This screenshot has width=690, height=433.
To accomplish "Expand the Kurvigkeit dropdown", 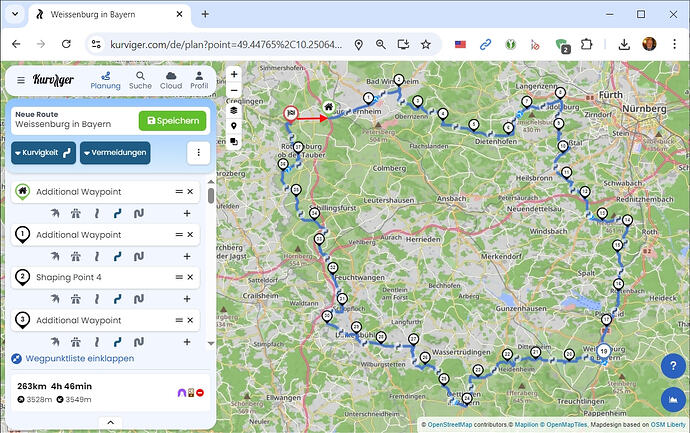I will pos(43,153).
